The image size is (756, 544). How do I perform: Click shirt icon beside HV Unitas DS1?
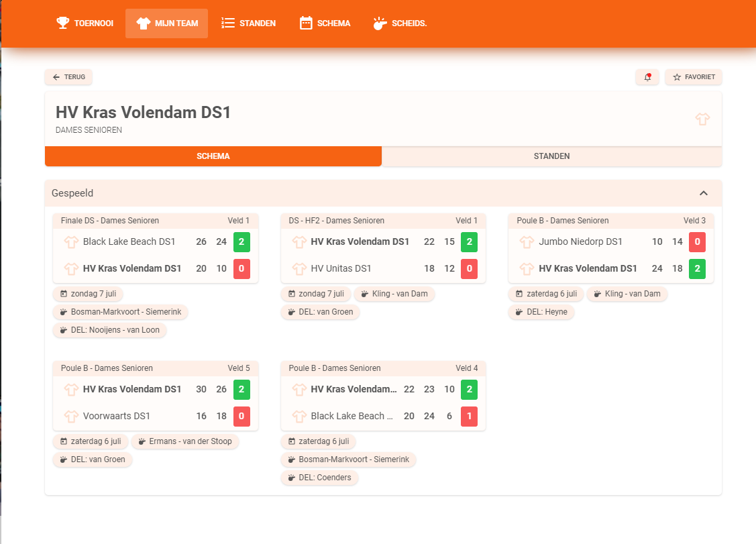tap(299, 268)
